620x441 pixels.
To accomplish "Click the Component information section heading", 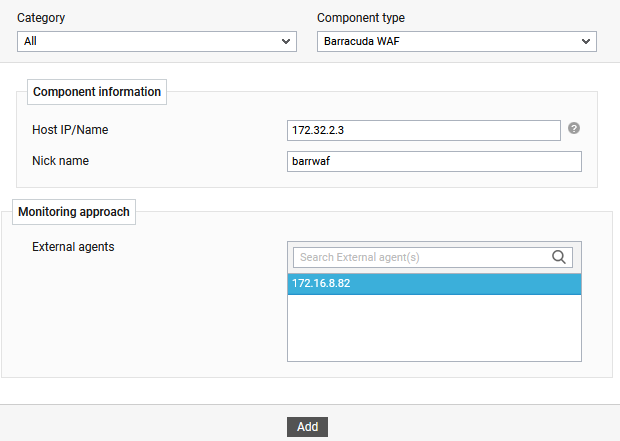I will [97, 92].
